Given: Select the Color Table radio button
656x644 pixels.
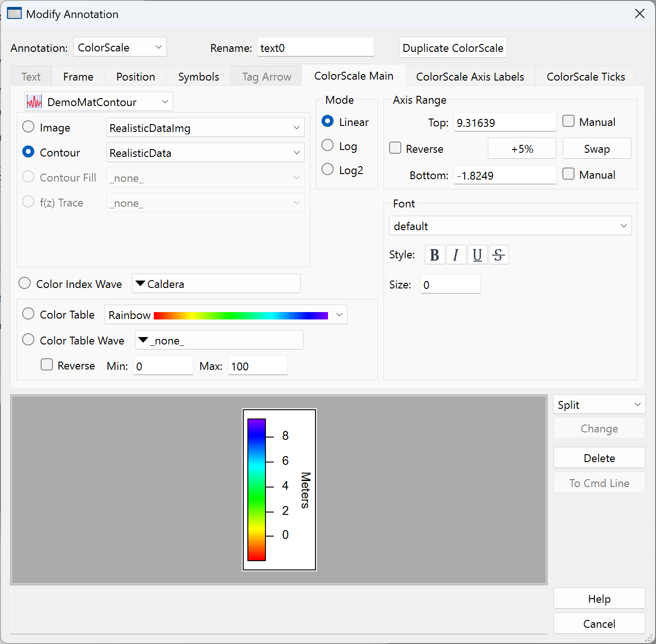Looking at the screenshot, I should [29, 314].
